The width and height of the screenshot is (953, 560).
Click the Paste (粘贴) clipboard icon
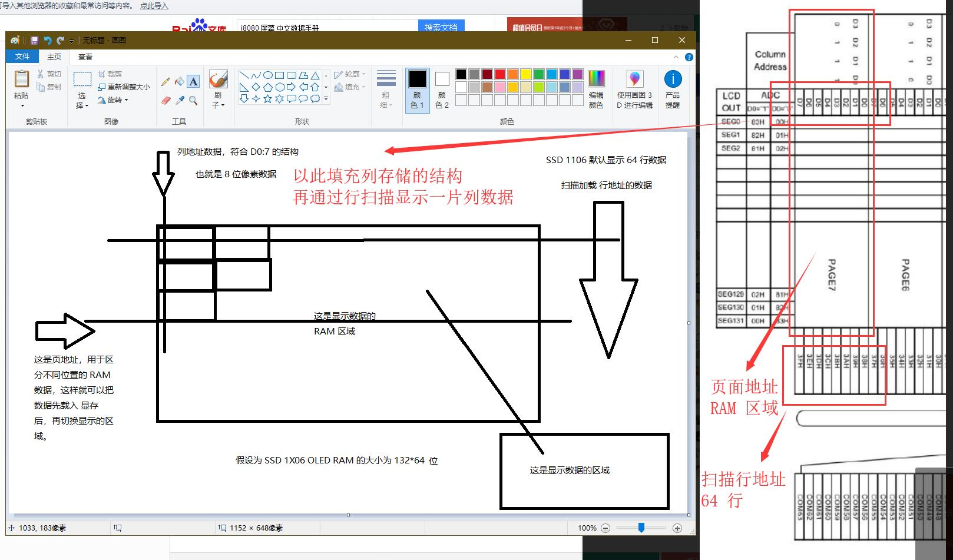[22, 79]
